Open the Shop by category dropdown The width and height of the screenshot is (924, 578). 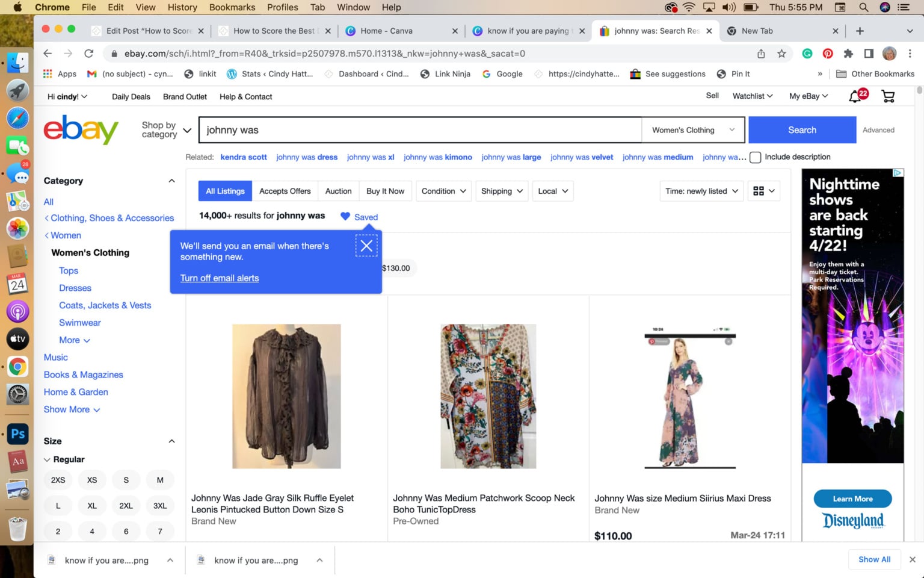(166, 130)
